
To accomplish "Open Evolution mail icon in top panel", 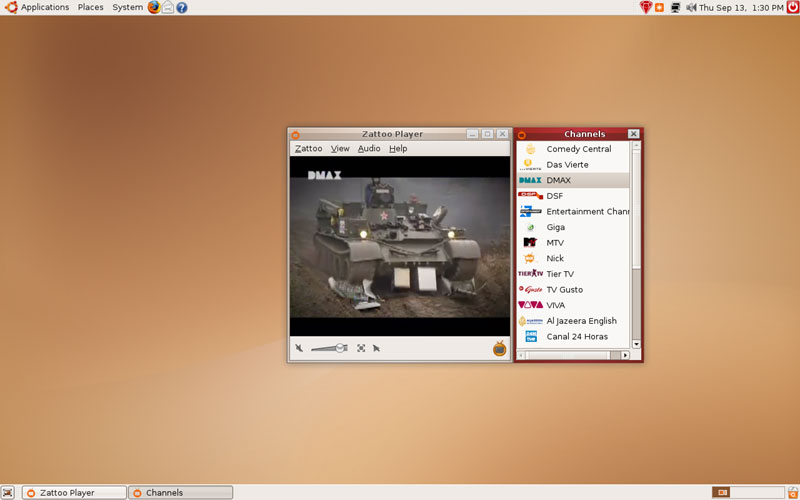I will pos(168,7).
